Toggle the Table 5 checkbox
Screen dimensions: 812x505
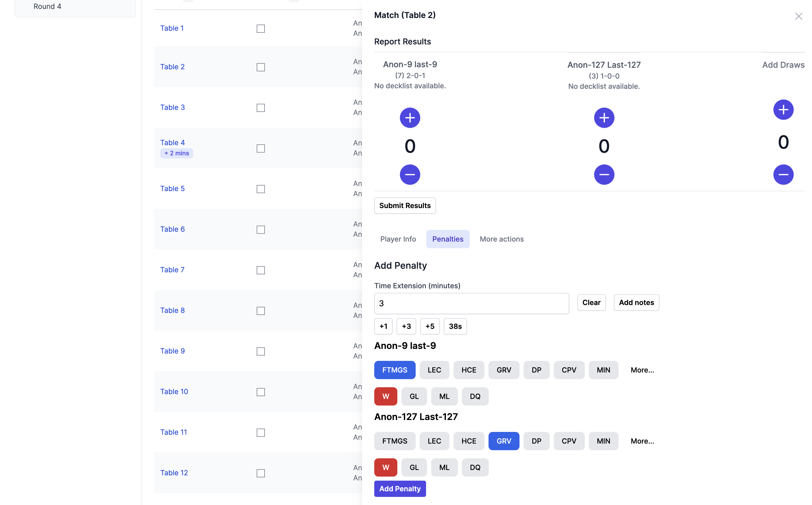pyautogui.click(x=260, y=189)
